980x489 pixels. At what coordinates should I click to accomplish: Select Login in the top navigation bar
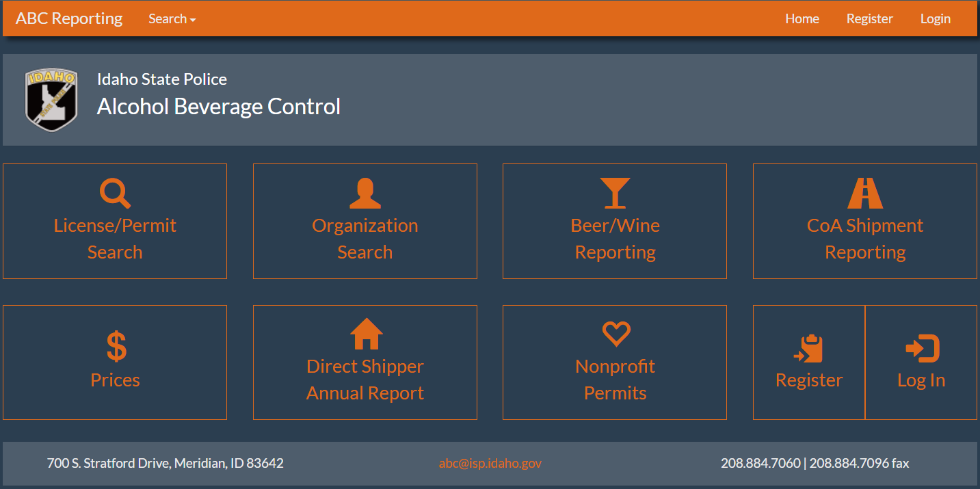click(x=935, y=19)
